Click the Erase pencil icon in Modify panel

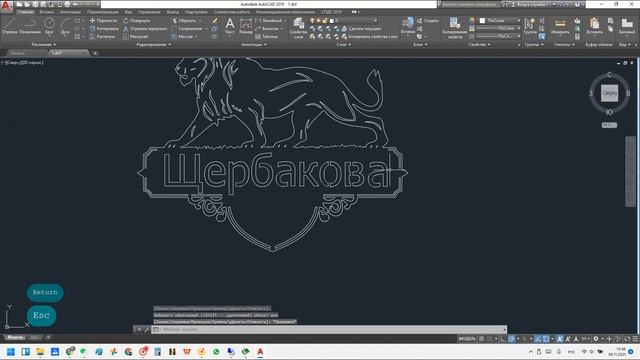pyautogui.click(x=215, y=20)
